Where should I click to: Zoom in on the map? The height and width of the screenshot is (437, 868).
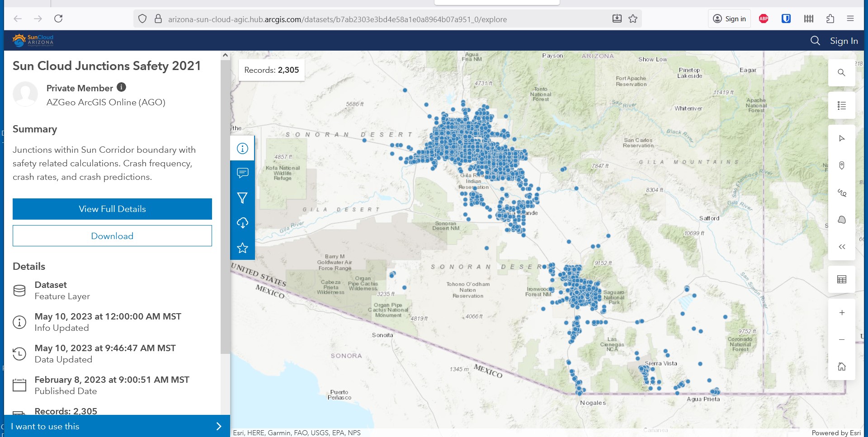[x=841, y=313]
